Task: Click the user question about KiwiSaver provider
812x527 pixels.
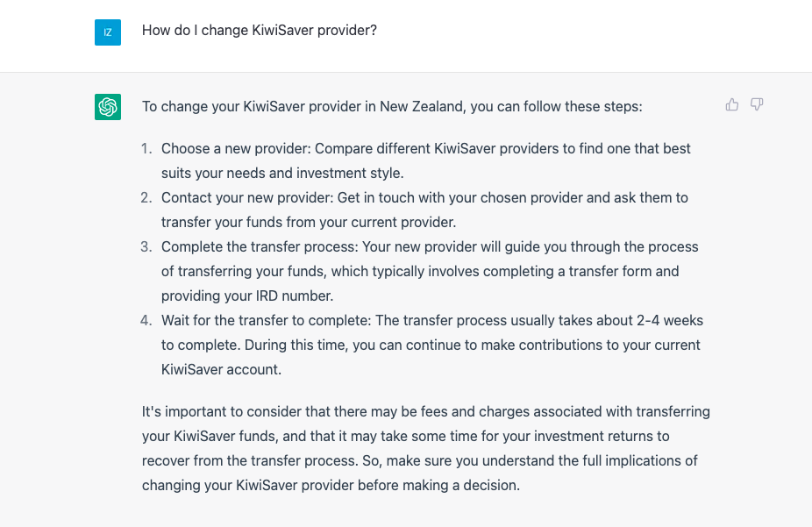Action: click(x=260, y=30)
